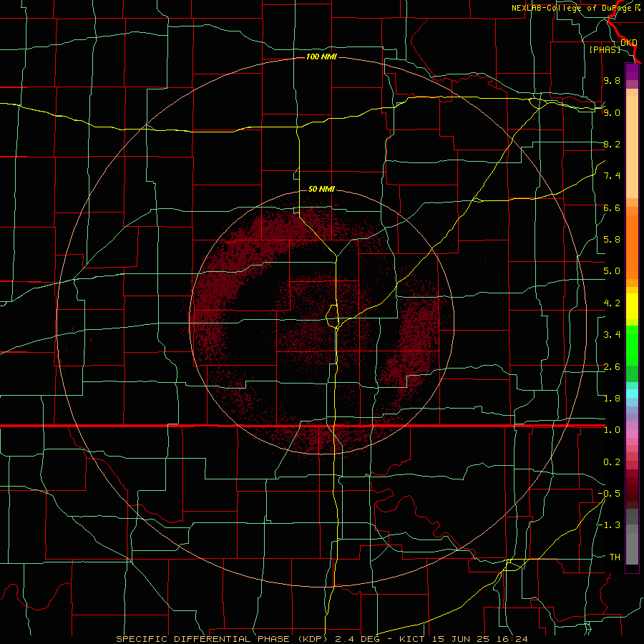Screen dimensions: 644x644
Task: Click the 0.2 value on the color scale
Action: 612,462
